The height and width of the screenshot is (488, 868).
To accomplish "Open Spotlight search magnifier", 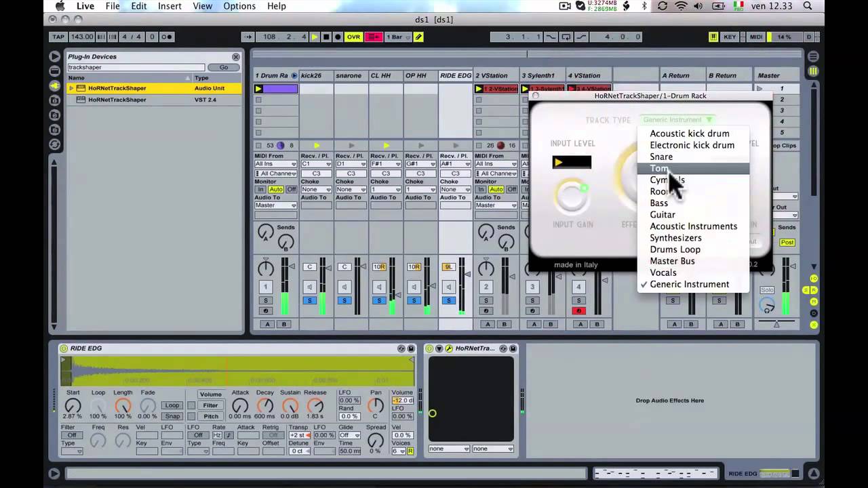I will tap(808, 6).
